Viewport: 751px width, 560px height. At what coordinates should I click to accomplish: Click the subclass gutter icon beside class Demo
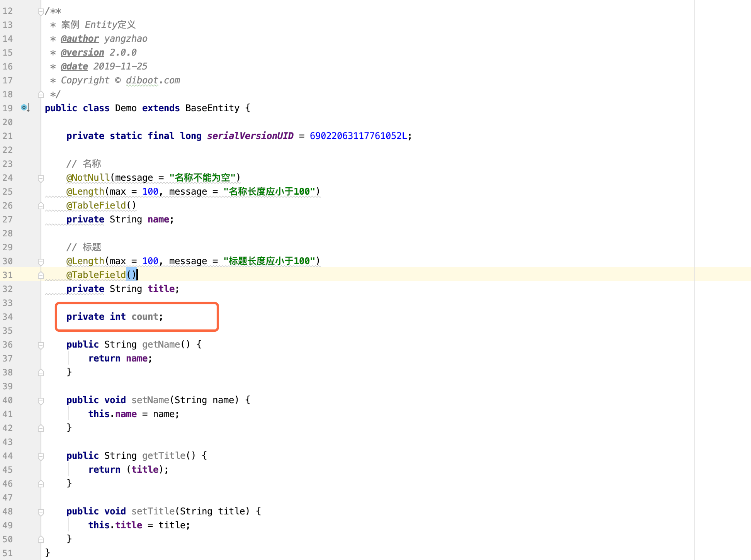point(25,108)
